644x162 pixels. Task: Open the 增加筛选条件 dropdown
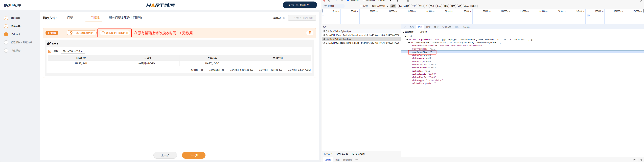[380, 6]
